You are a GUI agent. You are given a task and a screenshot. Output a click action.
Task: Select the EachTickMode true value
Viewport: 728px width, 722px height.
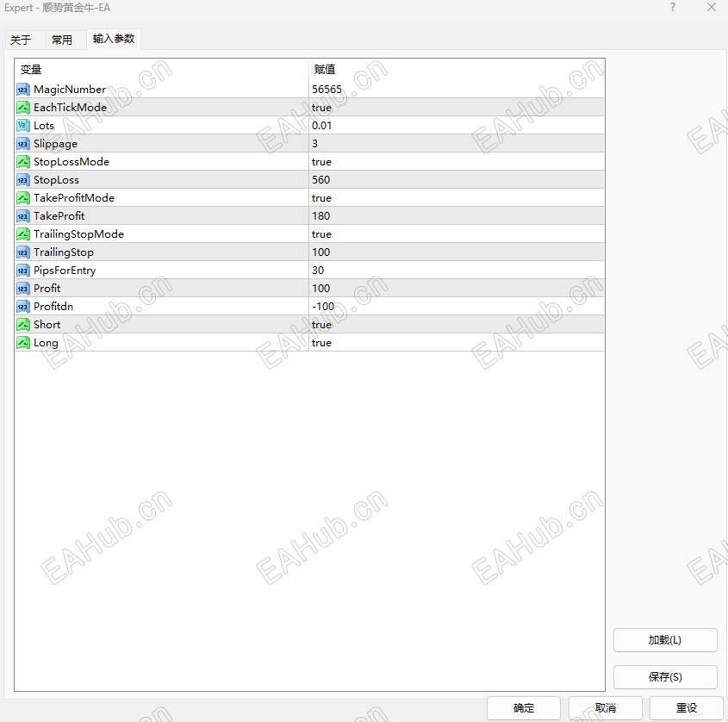(x=321, y=107)
